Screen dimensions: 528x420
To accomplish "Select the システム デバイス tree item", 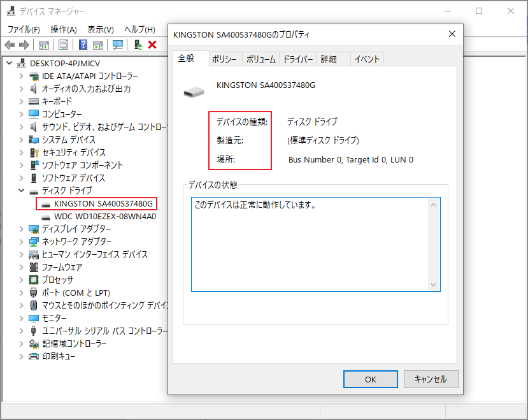I will click(69, 140).
